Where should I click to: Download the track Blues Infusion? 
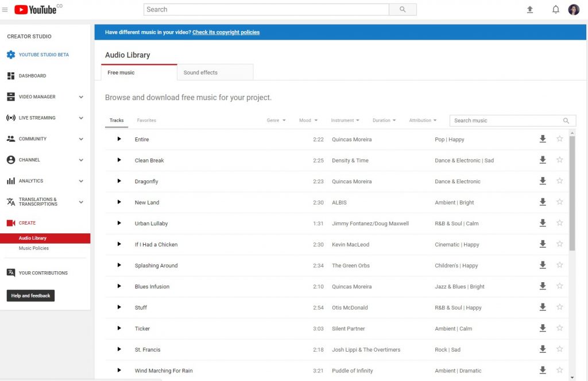point(542,286)
